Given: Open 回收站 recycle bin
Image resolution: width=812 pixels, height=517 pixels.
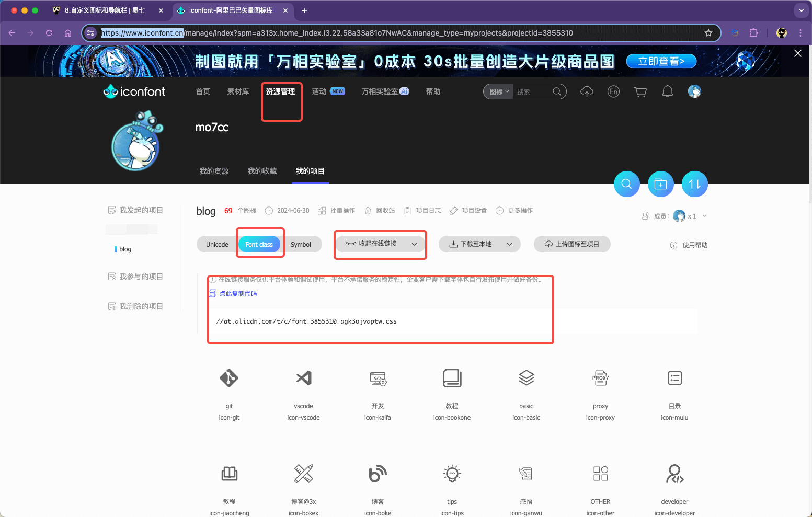Looking at the screenshot, I should point(380,211).
